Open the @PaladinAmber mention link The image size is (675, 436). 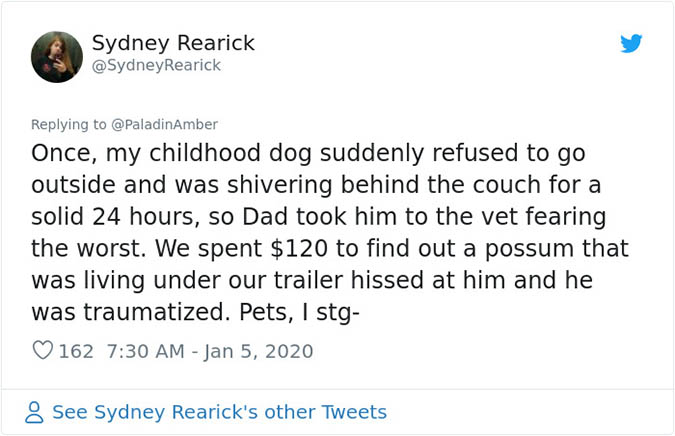coord(164,124)
